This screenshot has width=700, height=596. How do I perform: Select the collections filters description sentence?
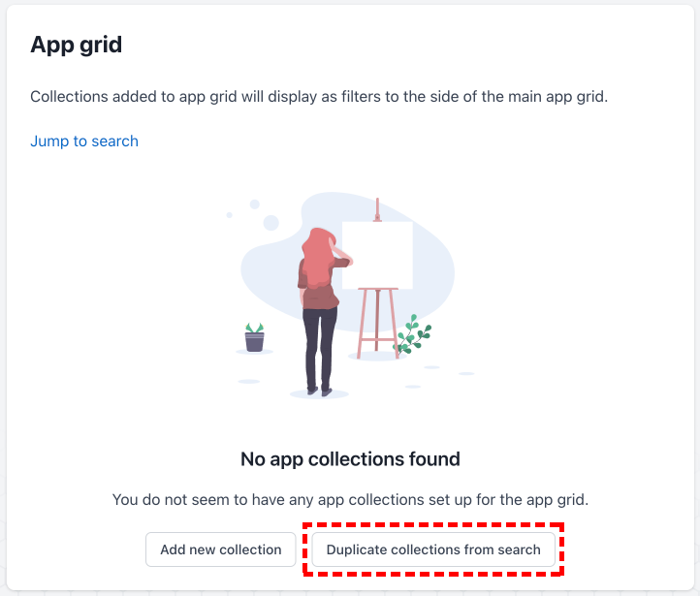319,96
